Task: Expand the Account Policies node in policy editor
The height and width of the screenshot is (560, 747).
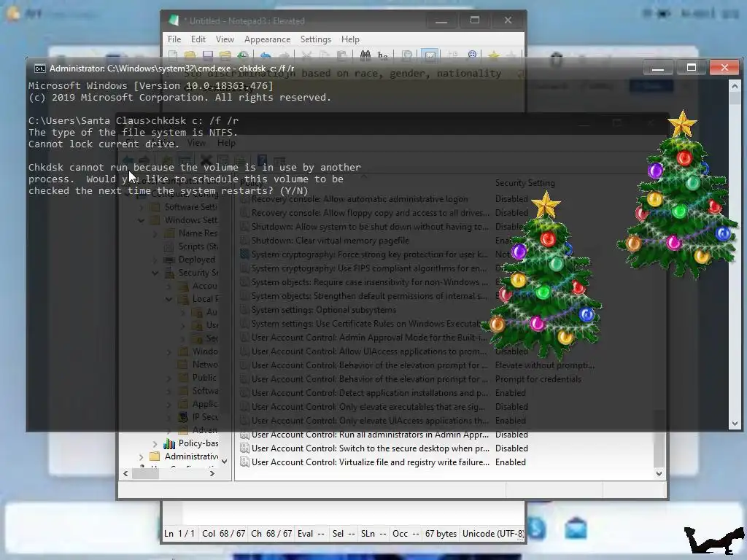Action: click(169, 286)
